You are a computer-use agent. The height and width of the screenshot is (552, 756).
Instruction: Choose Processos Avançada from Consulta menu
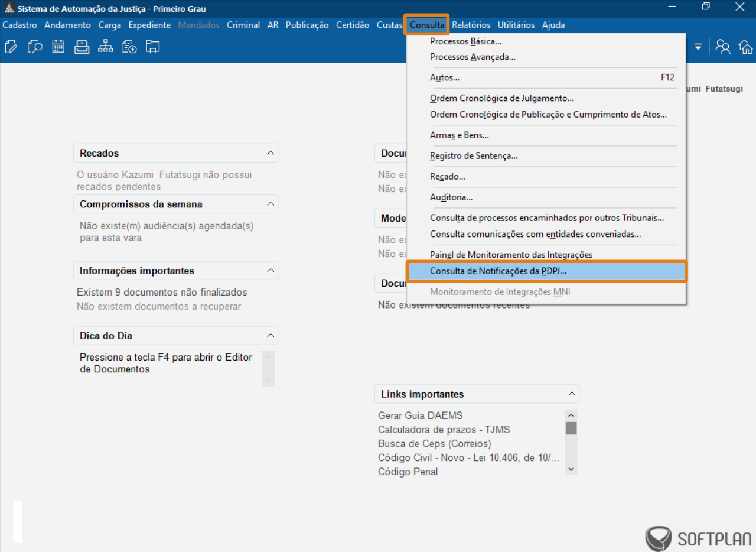(x=472, y=57)
